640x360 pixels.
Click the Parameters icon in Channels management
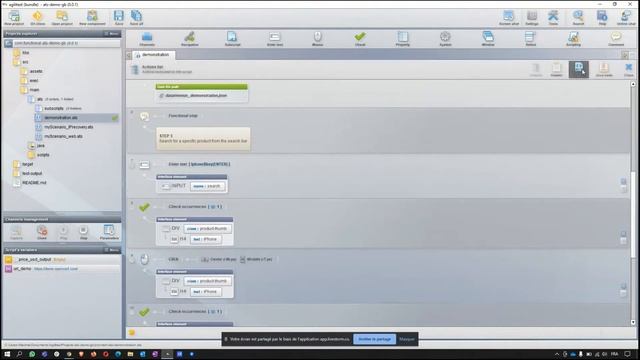pos(109,232)
